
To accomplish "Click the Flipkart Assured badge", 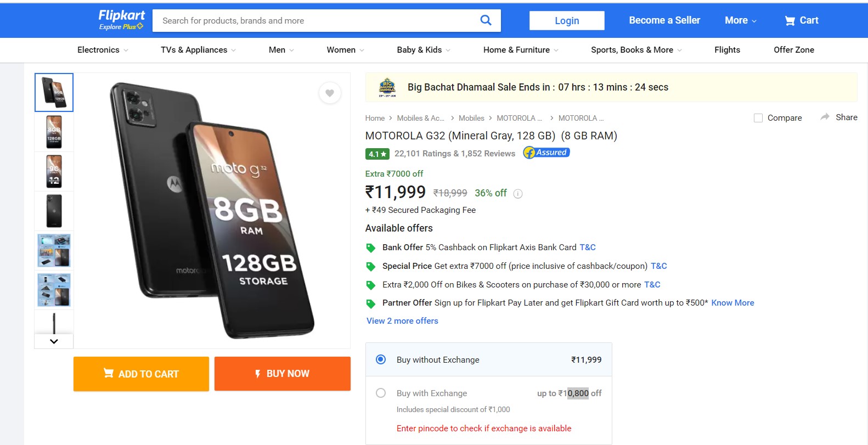I will coord(546,153).
